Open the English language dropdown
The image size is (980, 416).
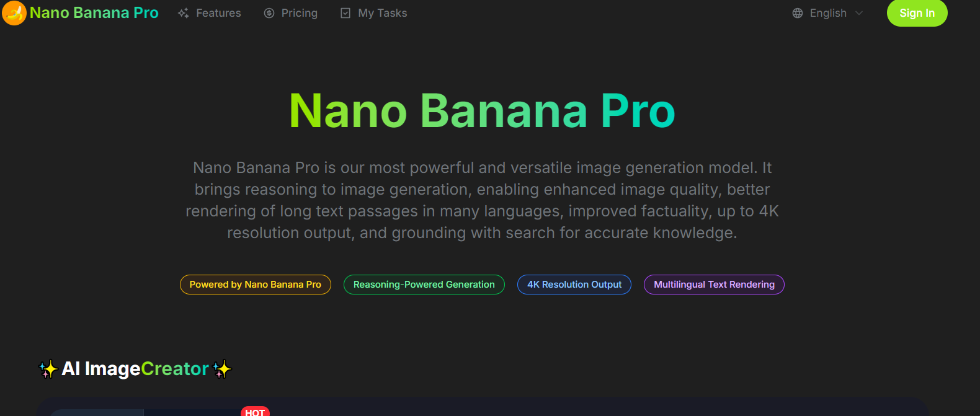click(x=828, y=12)
